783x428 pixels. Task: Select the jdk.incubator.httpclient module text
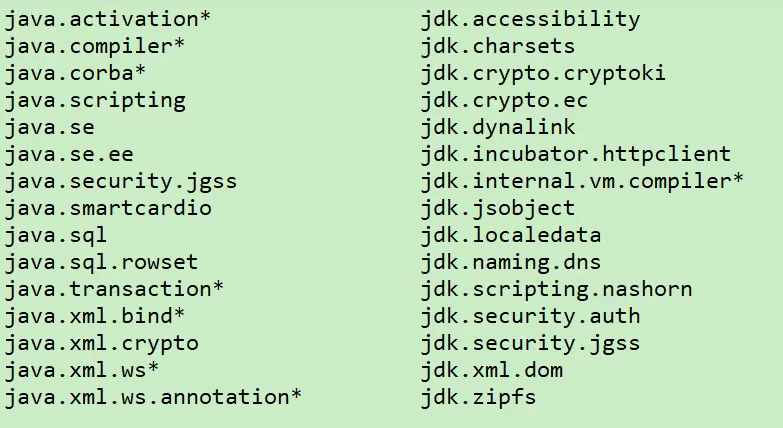(576, 154)
